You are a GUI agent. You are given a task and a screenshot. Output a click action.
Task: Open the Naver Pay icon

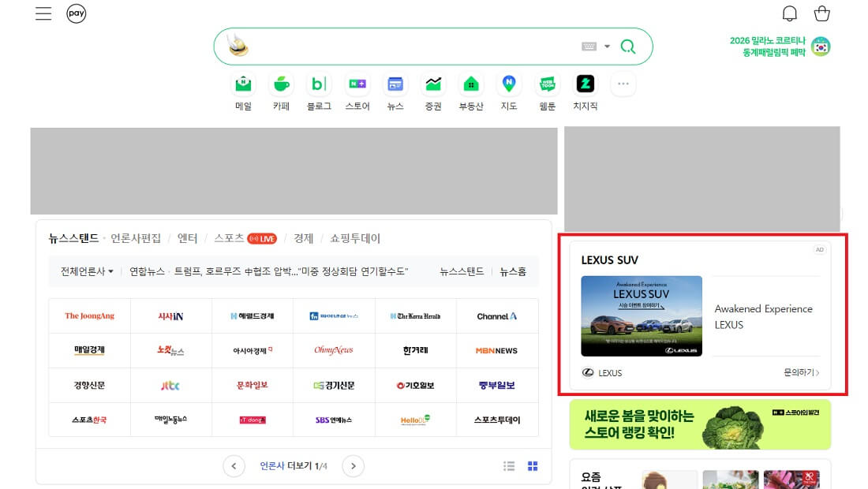(x=76, y=13)
